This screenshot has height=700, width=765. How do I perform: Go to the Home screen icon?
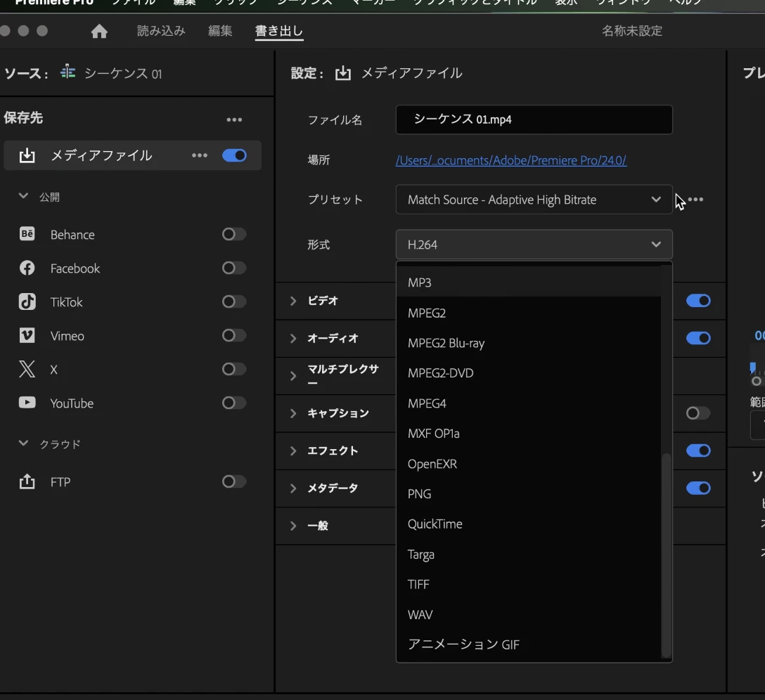click(x=99, y=31)
